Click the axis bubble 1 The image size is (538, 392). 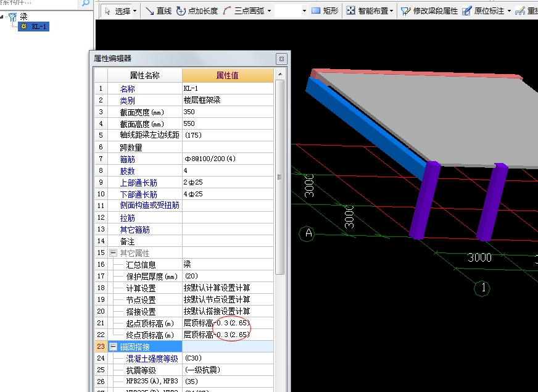pos(482,288)
